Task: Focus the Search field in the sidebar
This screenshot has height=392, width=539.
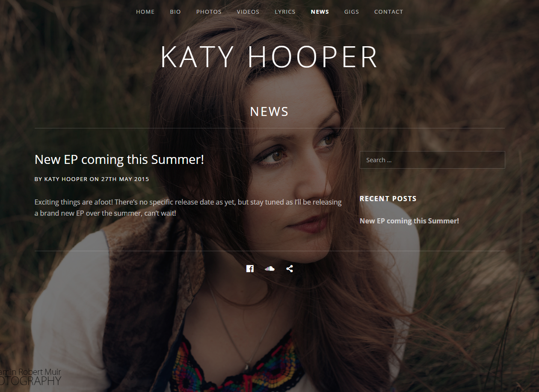Action: [x=432, y=160]
